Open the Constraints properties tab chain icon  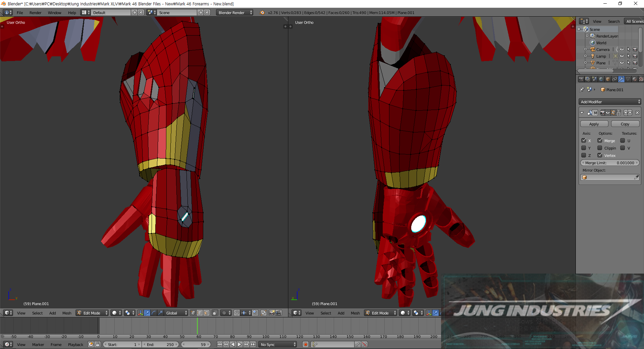tap(614, 79)
